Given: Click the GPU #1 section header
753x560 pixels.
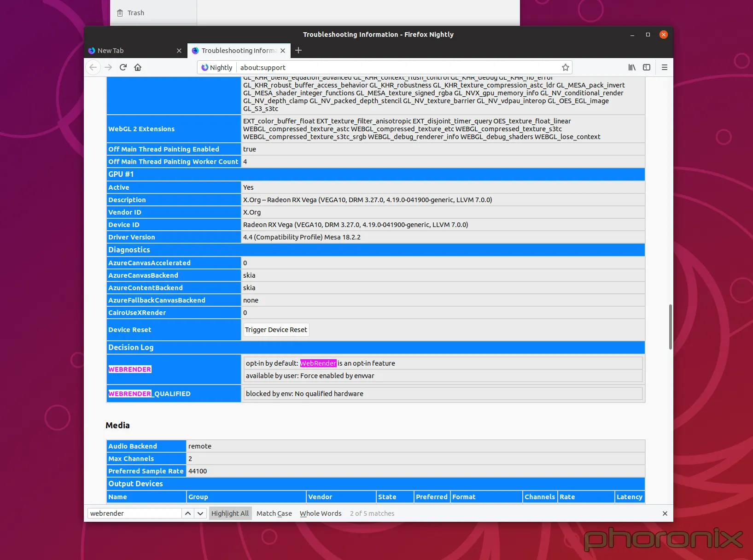Looking at the screenshot, I should pos(375,174).
